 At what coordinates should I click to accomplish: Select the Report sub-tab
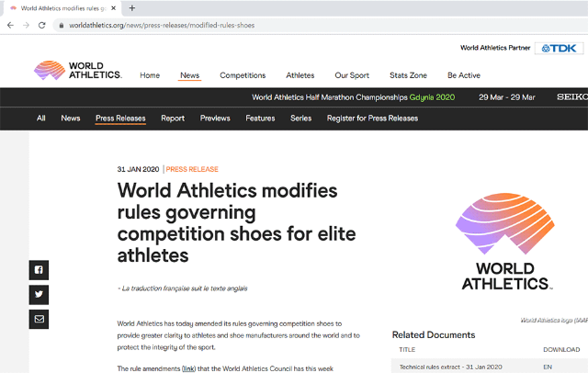(173, 119)
